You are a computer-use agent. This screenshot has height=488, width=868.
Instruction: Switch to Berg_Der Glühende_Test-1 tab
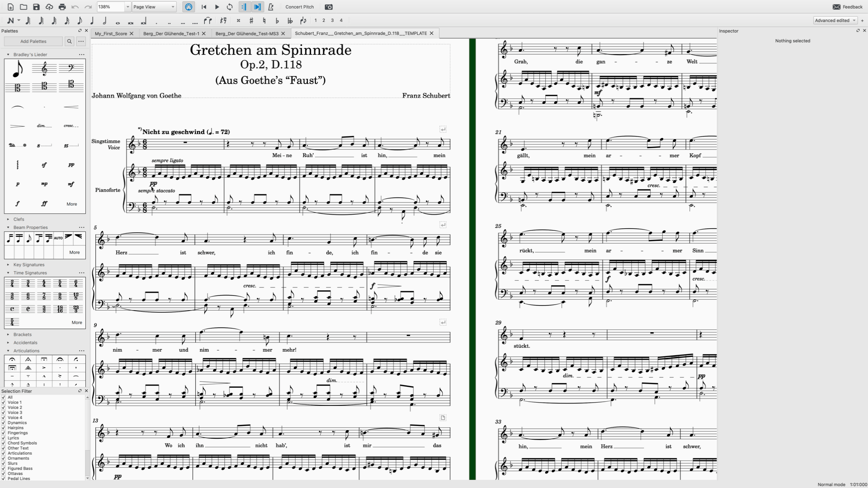[x=171, y=33]
